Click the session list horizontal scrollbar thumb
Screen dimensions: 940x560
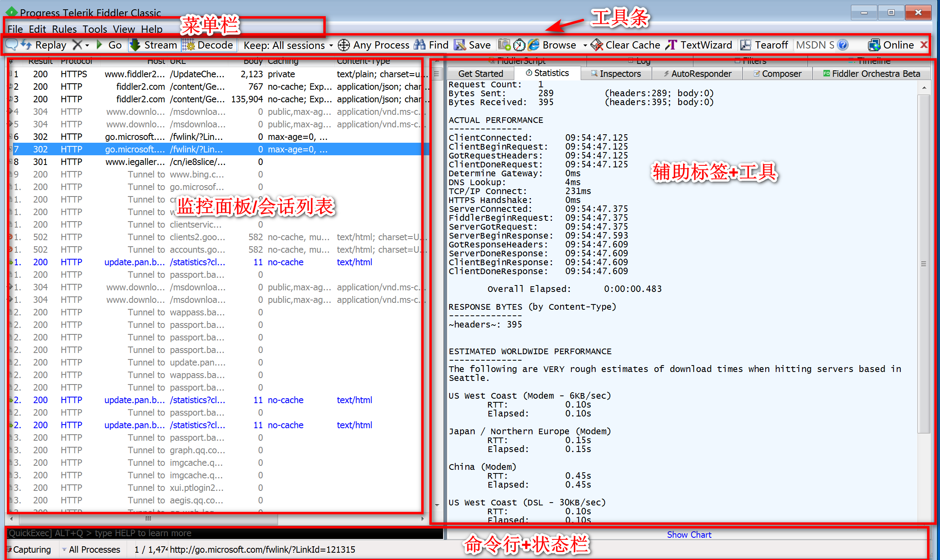pyautogui.click(x=149, y=518)
